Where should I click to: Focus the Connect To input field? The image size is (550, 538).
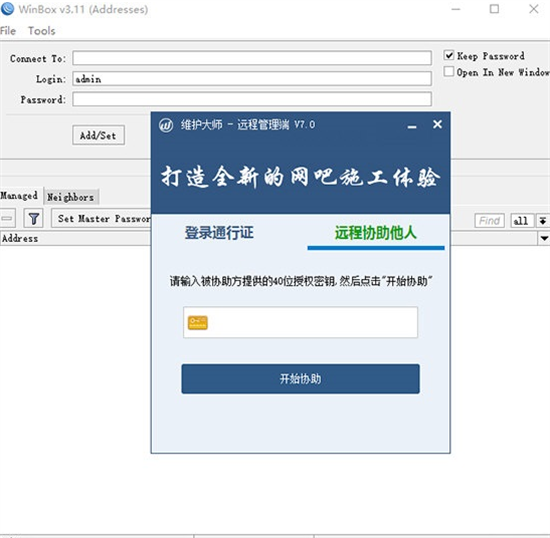click(x=252, y=58)
